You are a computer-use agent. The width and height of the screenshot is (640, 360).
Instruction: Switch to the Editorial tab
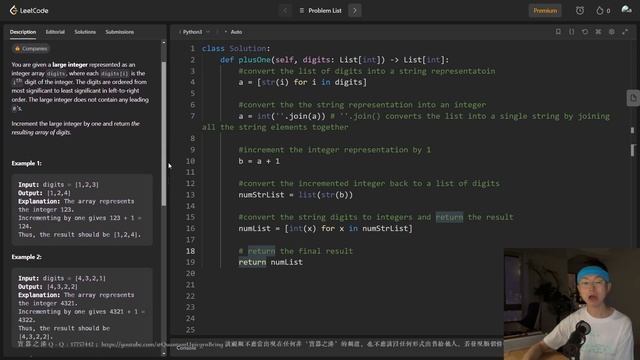coord(55,32)
